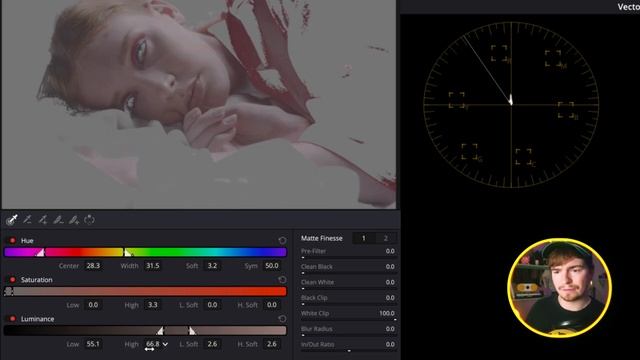The height and width of the screenshot is (360, 640).
Task: Click the In/Out Ratio slider handle
Action: (x=349, y=351)
